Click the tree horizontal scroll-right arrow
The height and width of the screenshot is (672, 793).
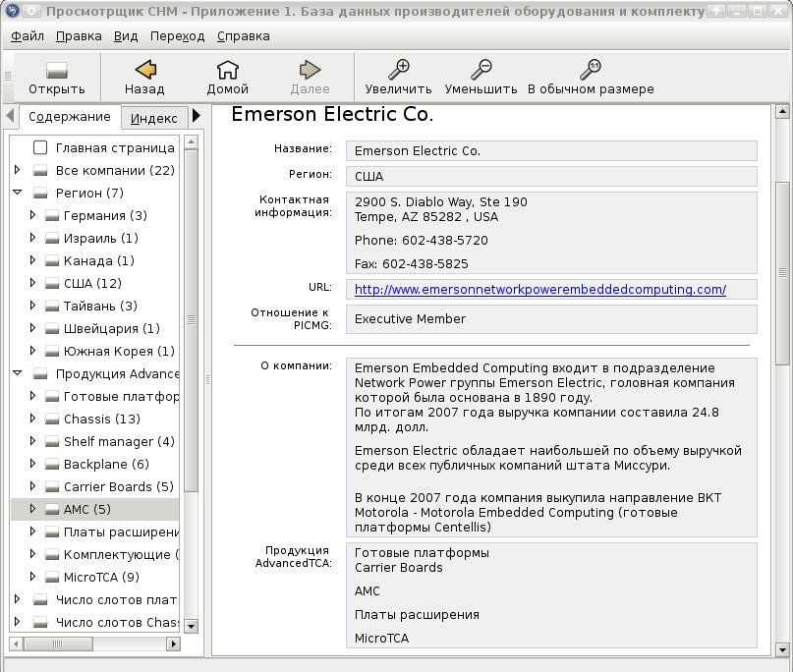pyautogui.click(x=174, y=644)
